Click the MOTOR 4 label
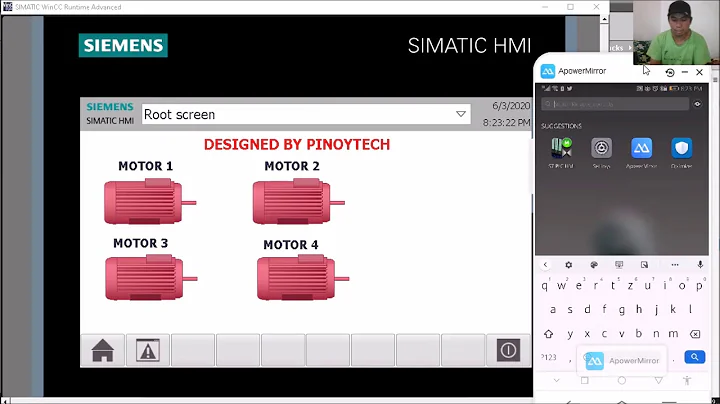Screen dimensions: 720x404 tap(291, 245)
